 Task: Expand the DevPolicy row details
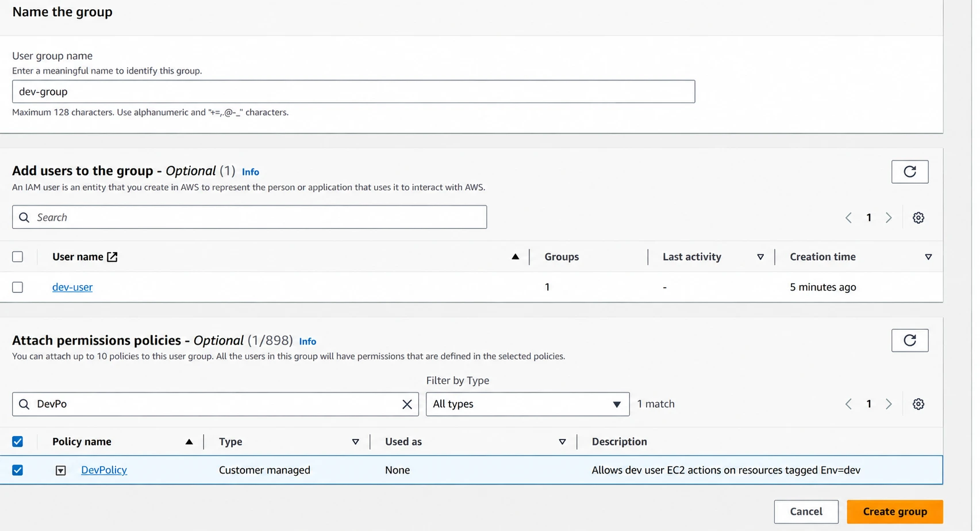click(60, 471)
